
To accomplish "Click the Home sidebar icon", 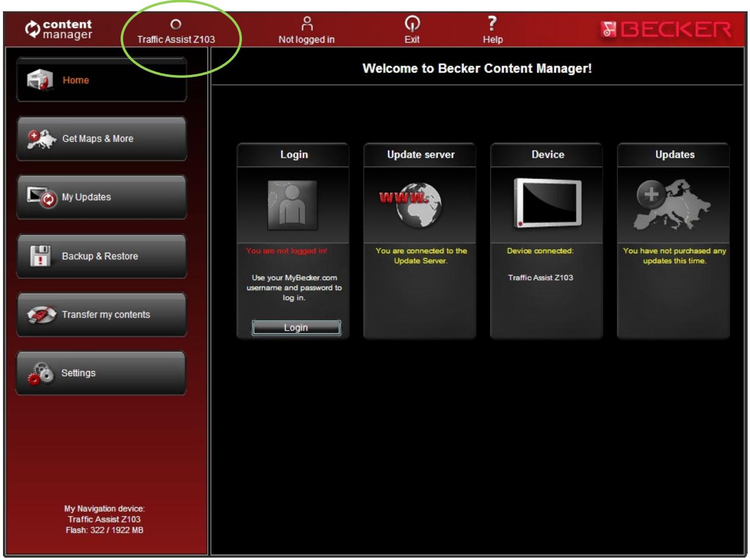I will [42, 81].
